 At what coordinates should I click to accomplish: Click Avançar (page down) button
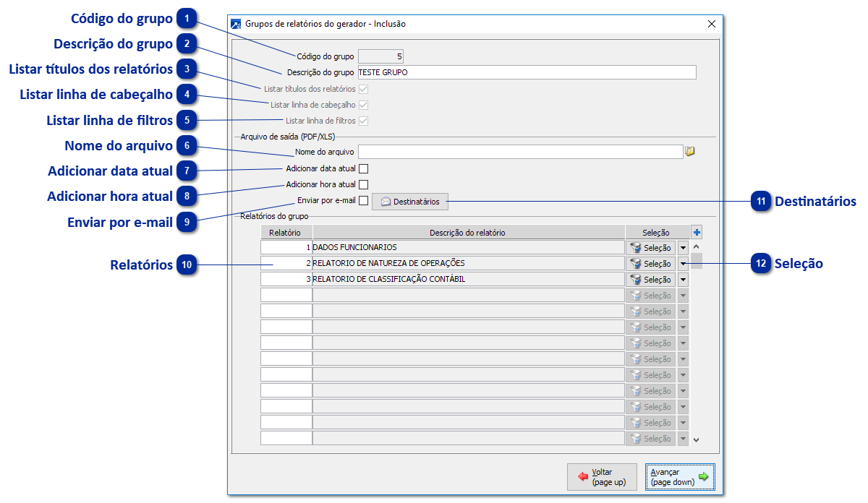(x=680, y=477)
